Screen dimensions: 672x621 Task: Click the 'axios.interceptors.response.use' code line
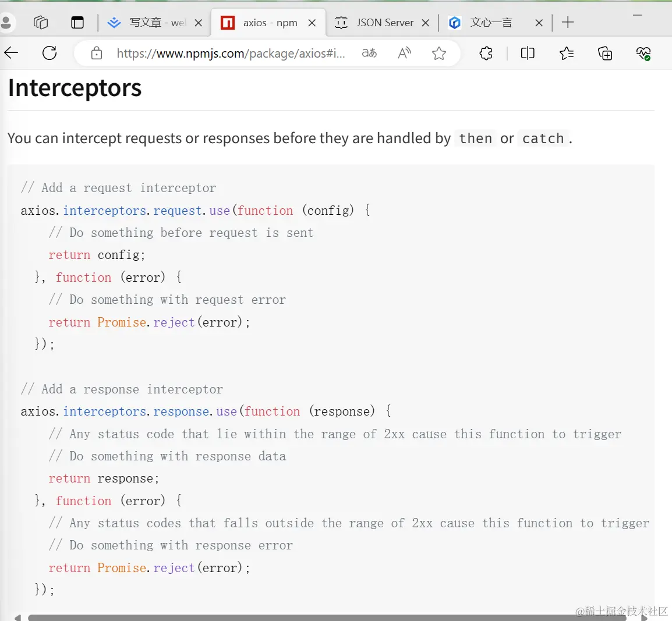[206, 411]
